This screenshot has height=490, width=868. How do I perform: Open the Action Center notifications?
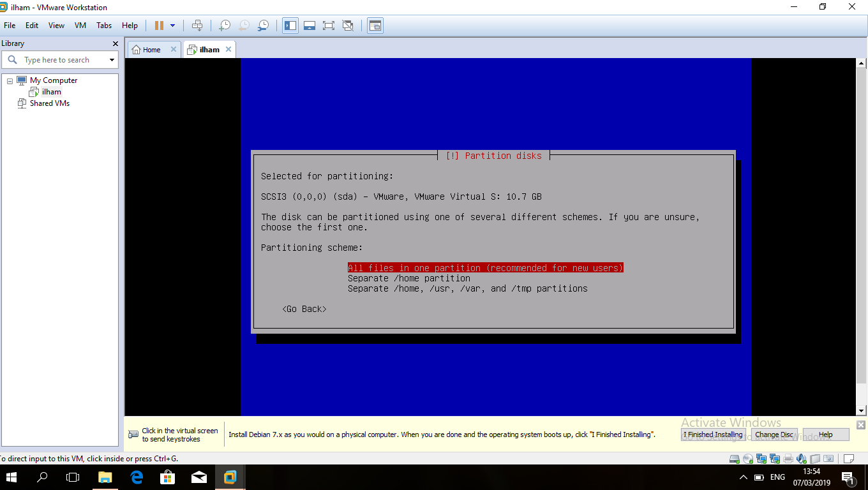[848, 477]
